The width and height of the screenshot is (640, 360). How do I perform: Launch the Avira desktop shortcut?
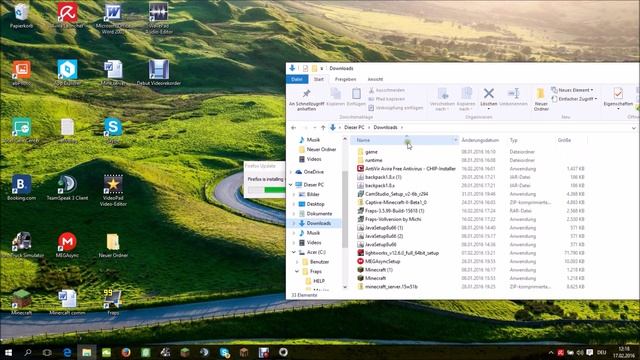67,16
